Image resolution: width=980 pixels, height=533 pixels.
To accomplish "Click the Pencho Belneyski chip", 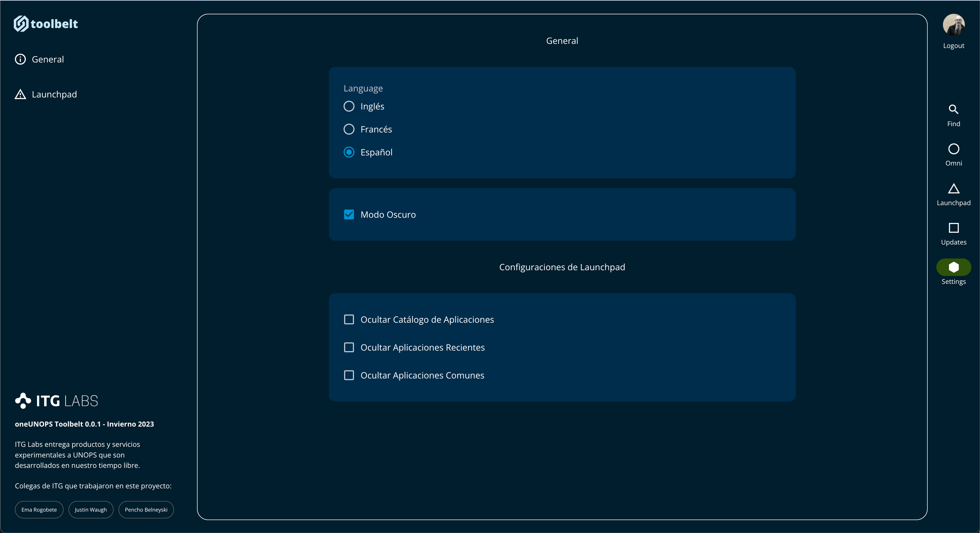I will (x=146, y=510).
